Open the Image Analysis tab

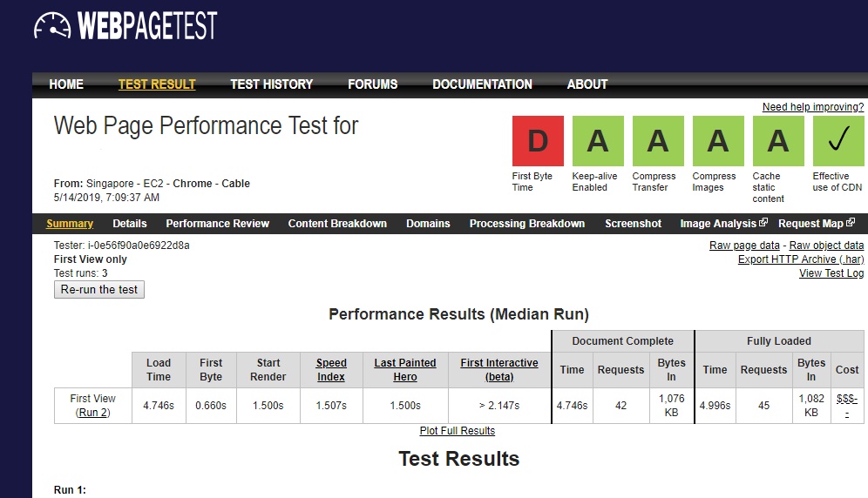[718, 224]
